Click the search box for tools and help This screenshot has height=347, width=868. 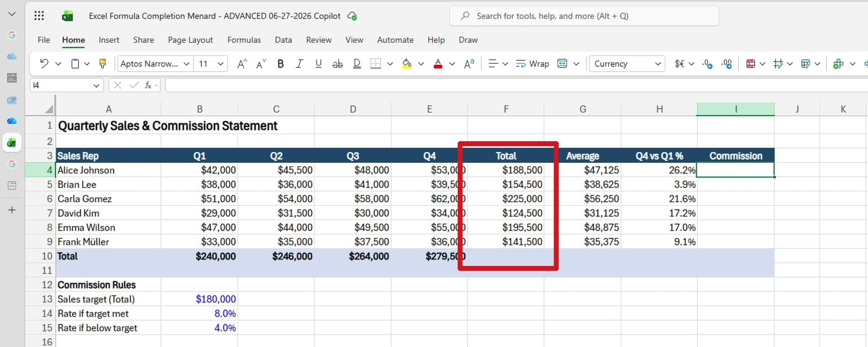click(584, 16)
